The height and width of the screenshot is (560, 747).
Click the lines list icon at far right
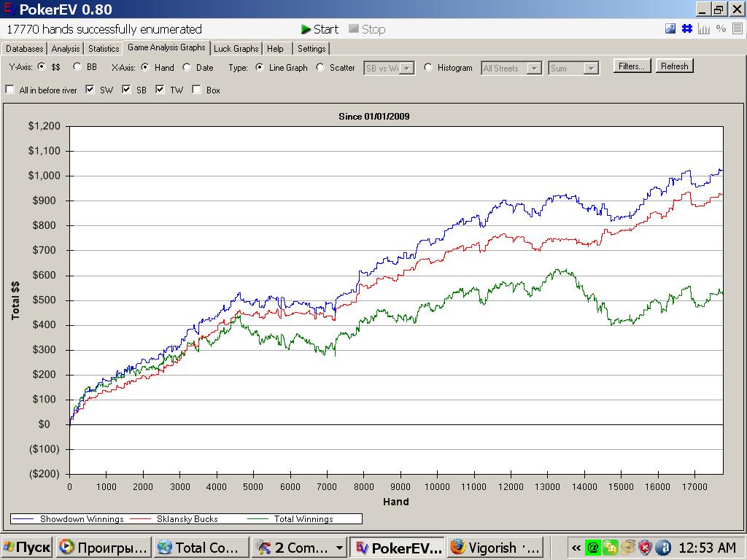(x=738, y=29)
